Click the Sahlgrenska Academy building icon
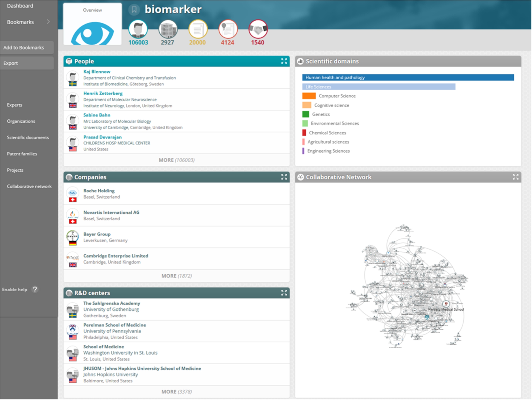The image size is (532, 400). 73,310
